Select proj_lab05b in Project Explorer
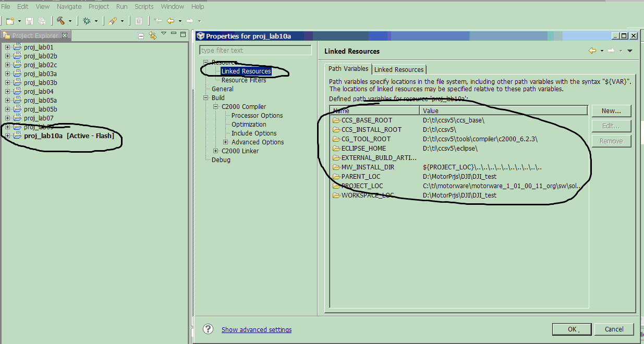Viewport: 644px width, 344px height. [x=41, y=109]
